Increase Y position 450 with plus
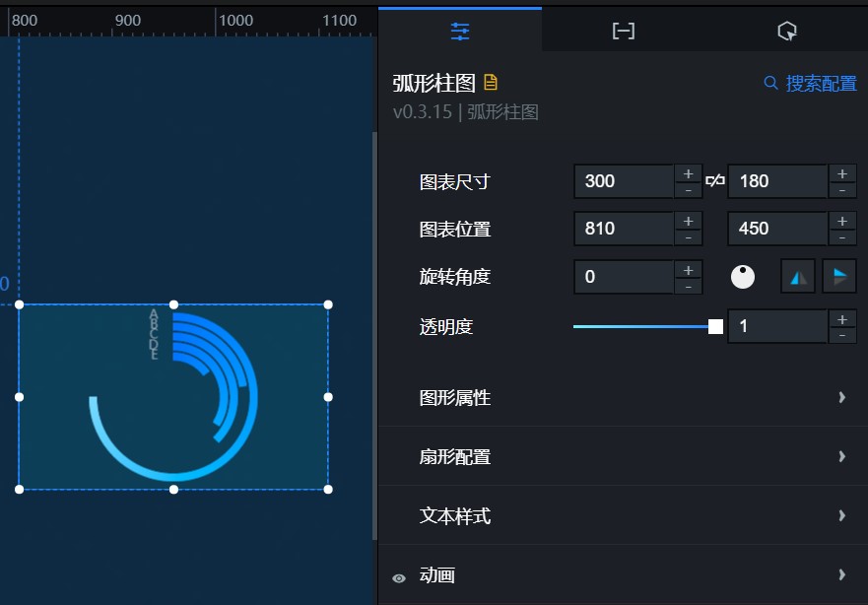Viewport: 868px width, 605px height. click(842, 221)
